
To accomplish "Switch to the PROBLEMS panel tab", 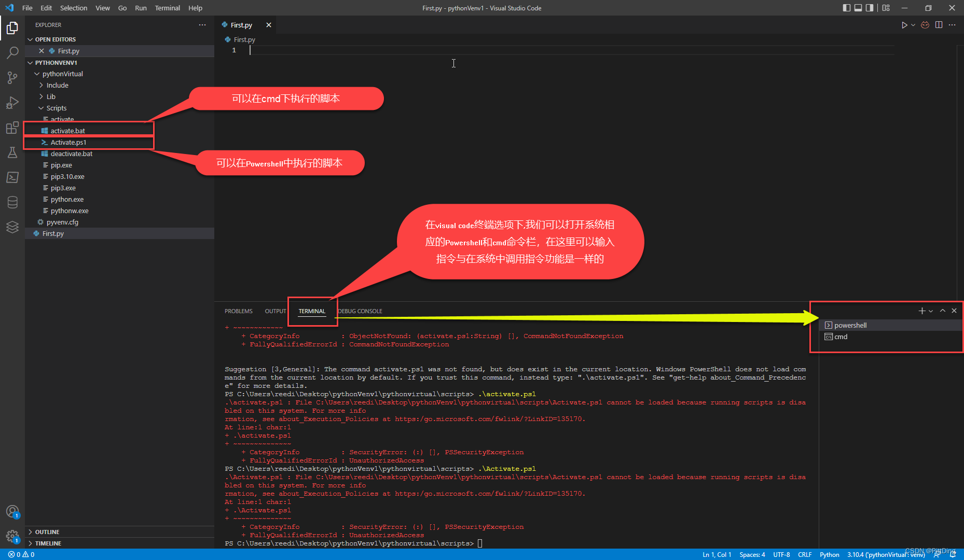I will [x=239, y=311].
